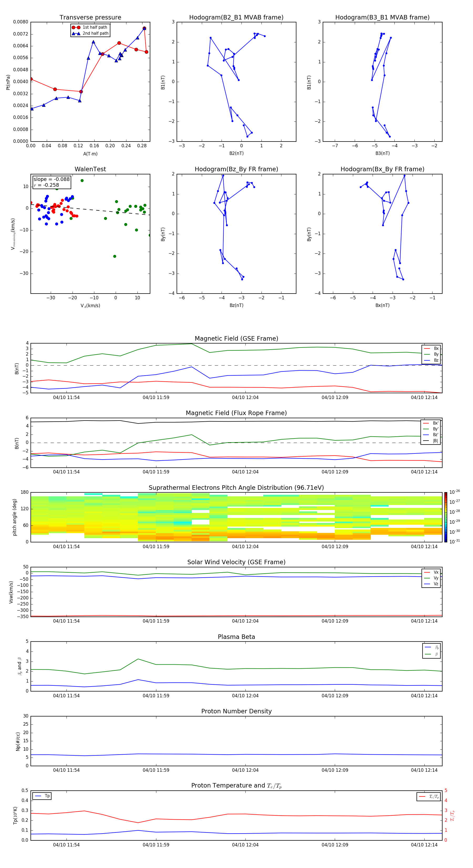The width and height of the screenshot is (473, 868).
Task: Click the 'slope = -0.088' annotation
Action: click(52, 179)
